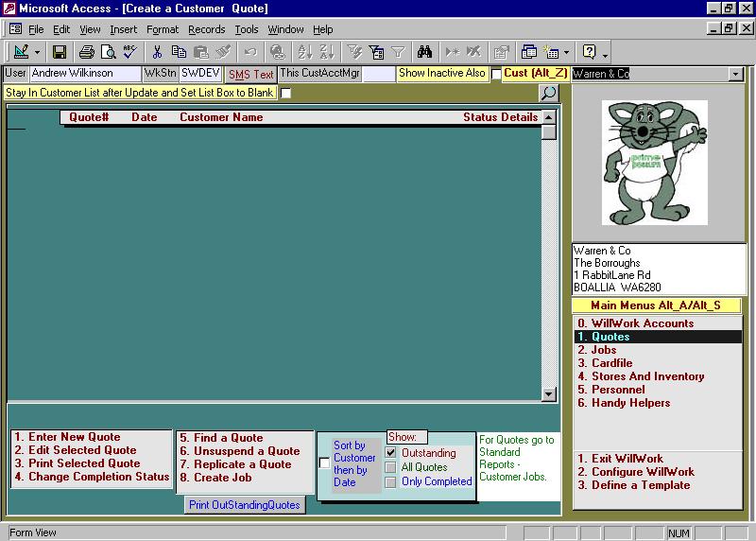Open Print Preview from the toolbar
This screenshot has width=756, height=541.
(108, 52)
